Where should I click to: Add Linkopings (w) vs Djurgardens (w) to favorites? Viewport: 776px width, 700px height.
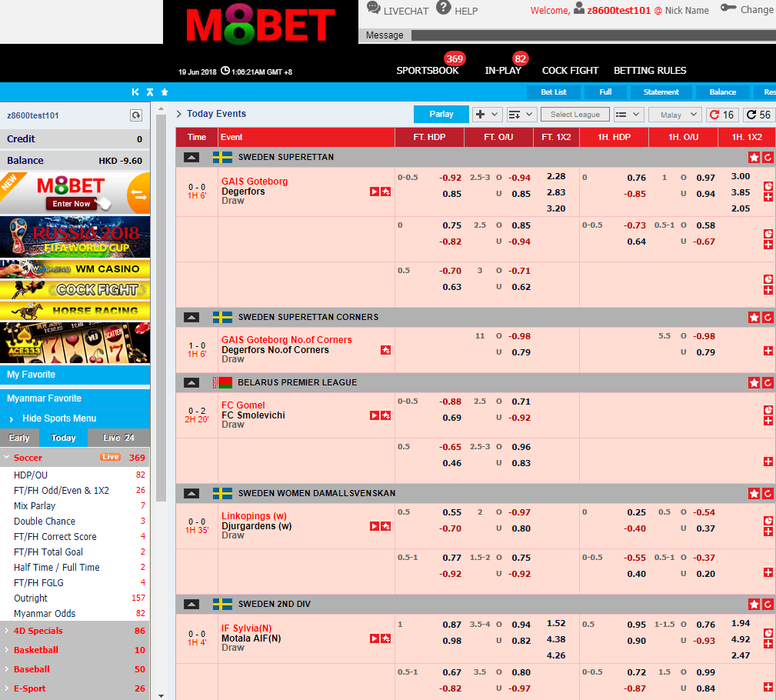[386, 526]
